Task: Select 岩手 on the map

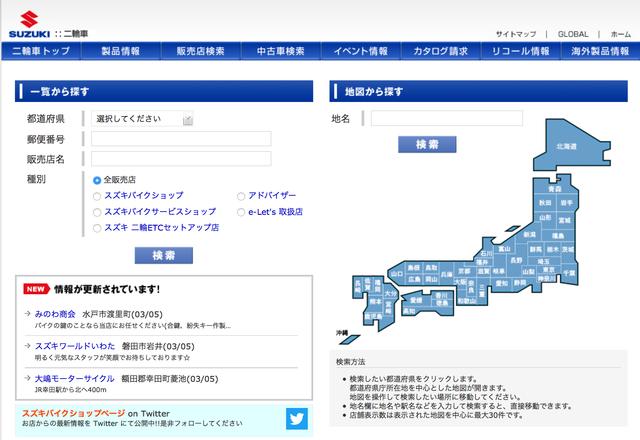Action: 566,202
